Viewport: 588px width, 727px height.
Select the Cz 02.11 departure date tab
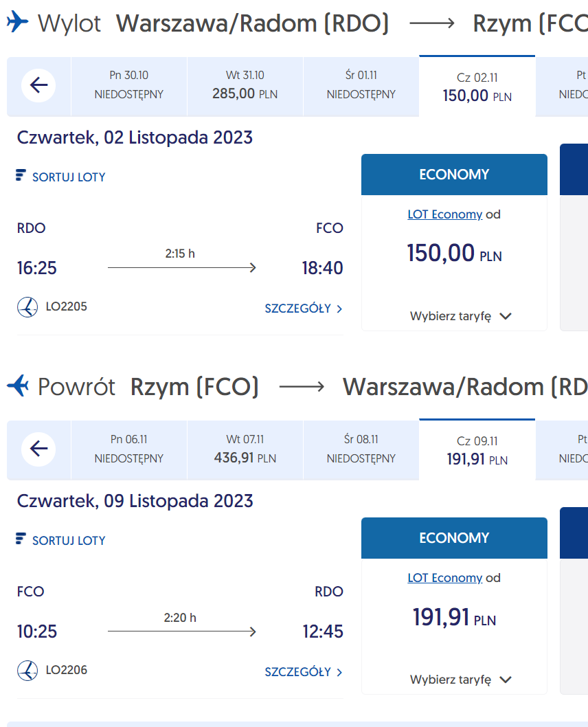pos(477,87)
